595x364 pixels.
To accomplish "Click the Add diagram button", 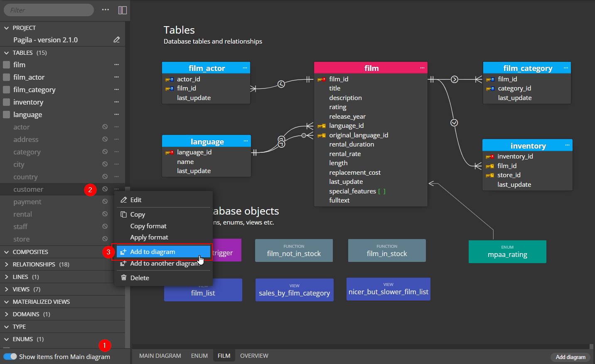I will 570,357.
